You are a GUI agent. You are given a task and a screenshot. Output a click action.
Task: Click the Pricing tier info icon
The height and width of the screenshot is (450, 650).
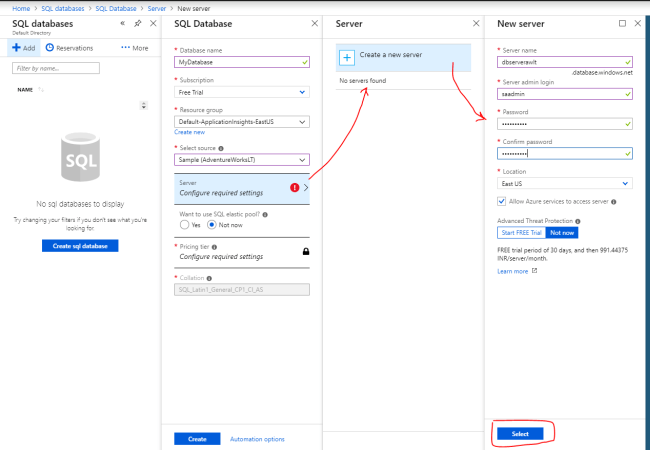tap(214, 247)
